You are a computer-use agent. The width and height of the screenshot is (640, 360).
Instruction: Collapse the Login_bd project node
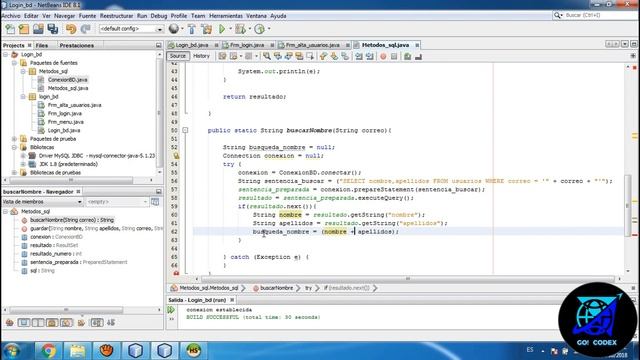point(6,54)
